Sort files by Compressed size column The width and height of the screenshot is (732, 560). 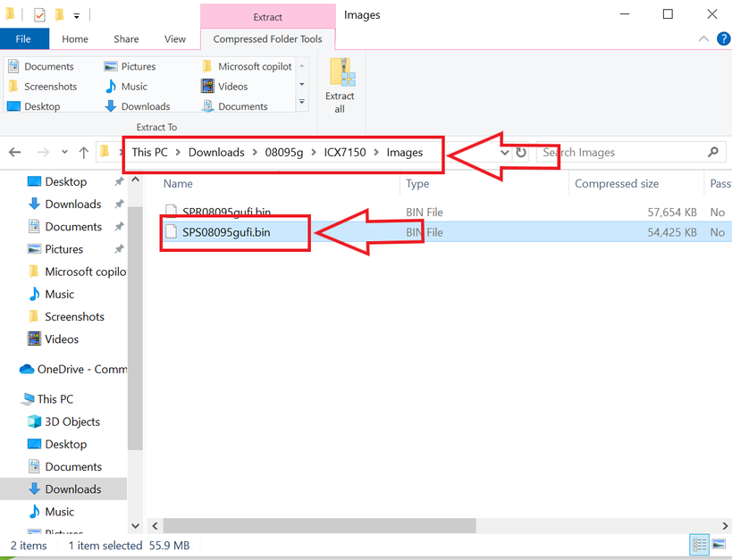click(617, 183)
